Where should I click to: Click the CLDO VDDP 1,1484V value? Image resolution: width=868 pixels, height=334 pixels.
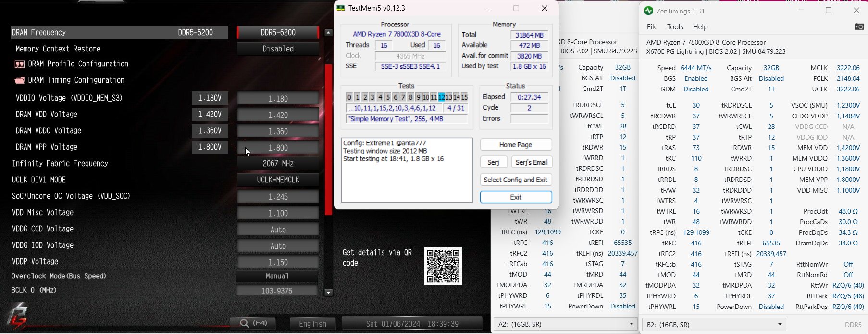coord(848,116)
